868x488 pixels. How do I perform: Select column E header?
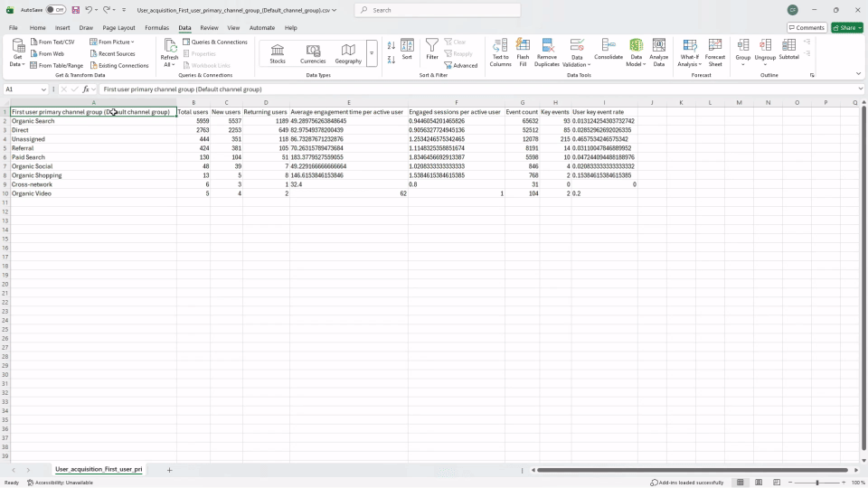pos(349,102)
